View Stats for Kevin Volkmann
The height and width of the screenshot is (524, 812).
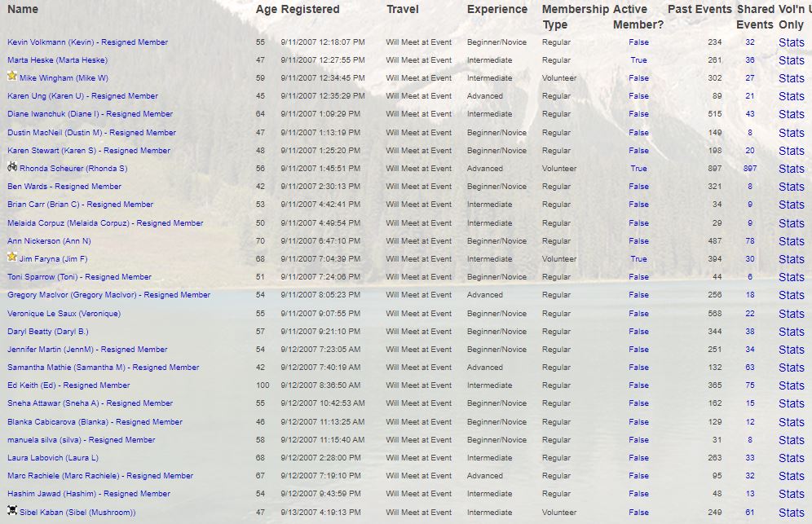792,42
